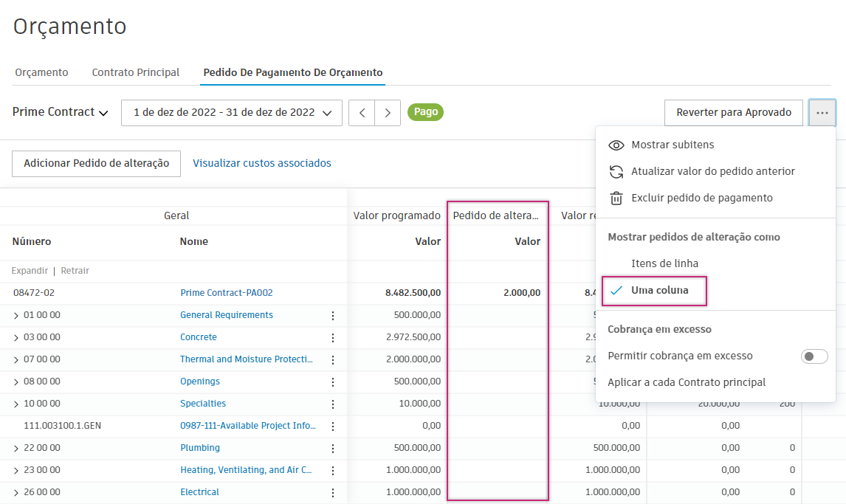Choose Atualizar valor do pedido anterior
The width and height of the screenshot is (846, 504).
tap(712, 171)
